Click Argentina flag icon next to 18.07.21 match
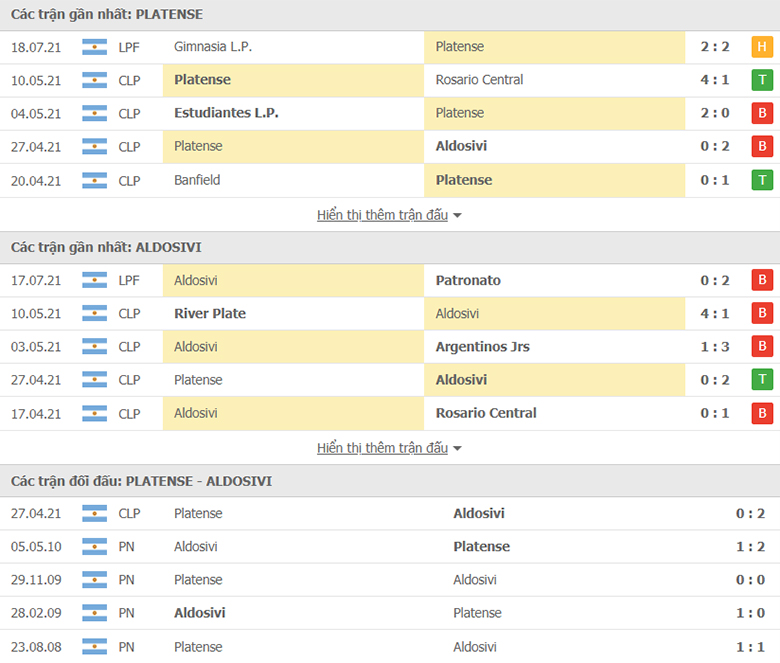This screenshot has height=663, width=780. coord(94,47)
